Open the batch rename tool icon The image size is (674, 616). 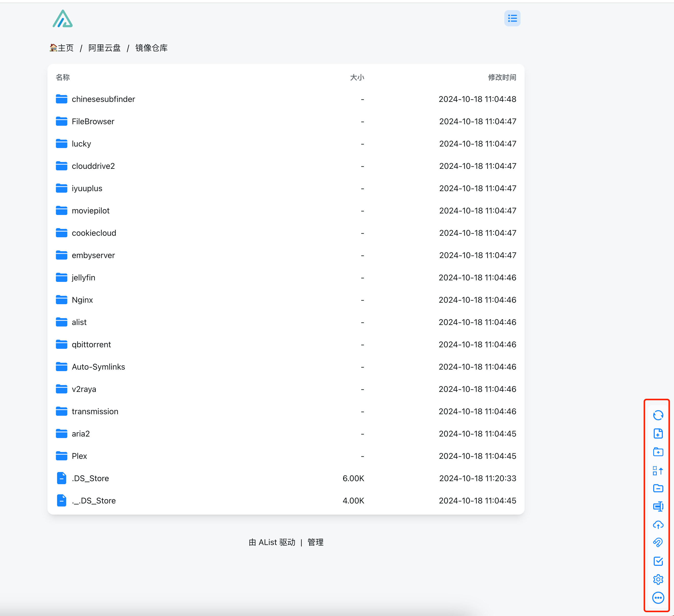tap(658, 506)
